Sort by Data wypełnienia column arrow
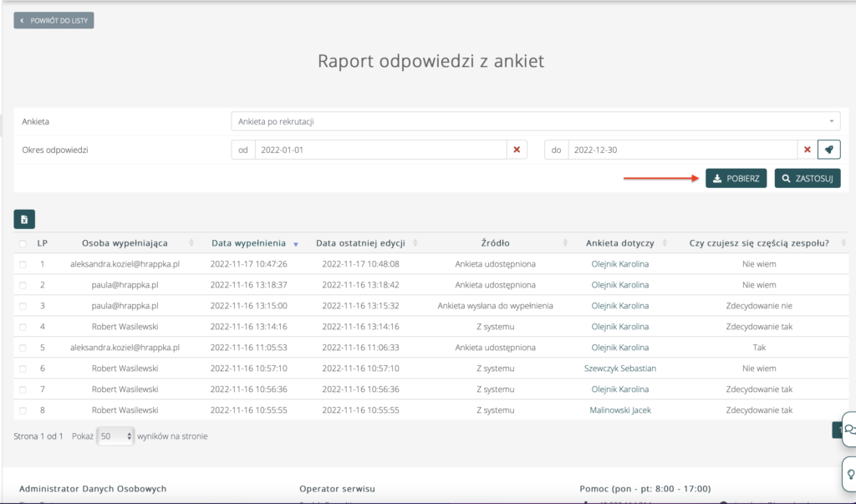This screenshot has width=856, height=504. (295, 243)
